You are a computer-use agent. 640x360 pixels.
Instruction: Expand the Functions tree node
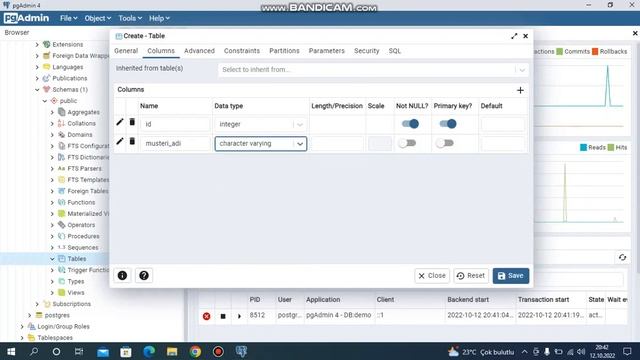tap(52, 202)
